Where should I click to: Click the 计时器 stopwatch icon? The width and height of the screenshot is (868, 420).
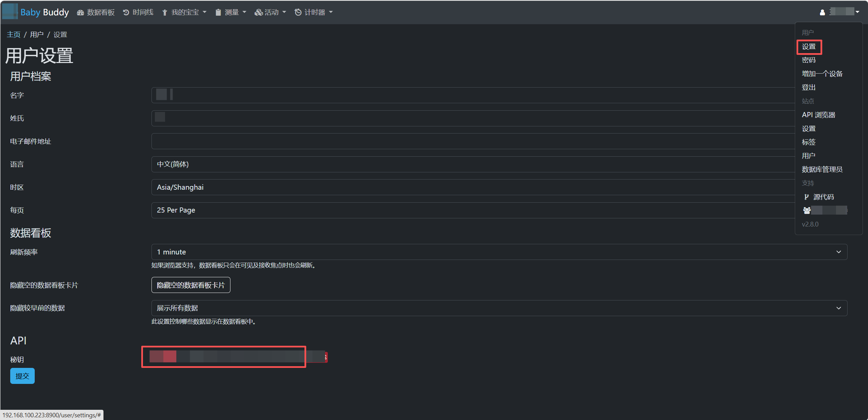298,13
